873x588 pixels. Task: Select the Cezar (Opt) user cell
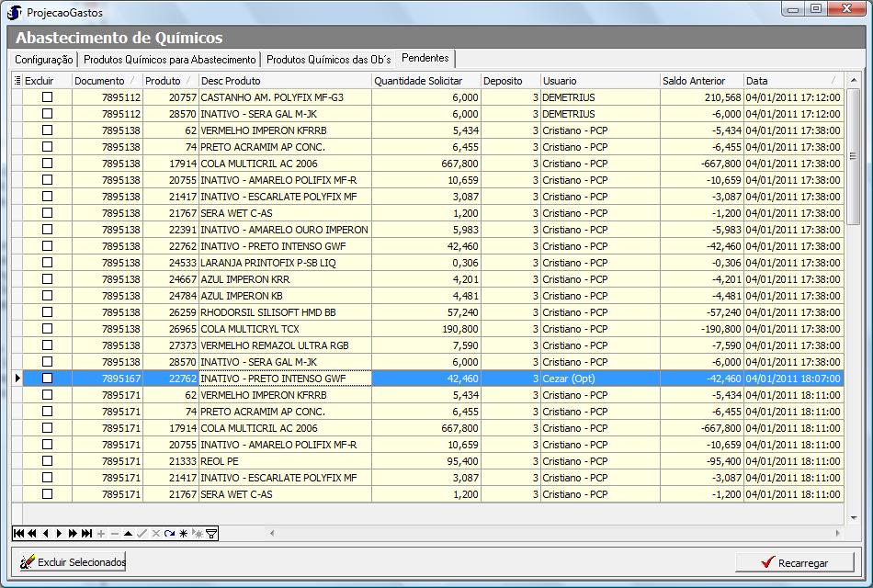(x=598, y=379)
